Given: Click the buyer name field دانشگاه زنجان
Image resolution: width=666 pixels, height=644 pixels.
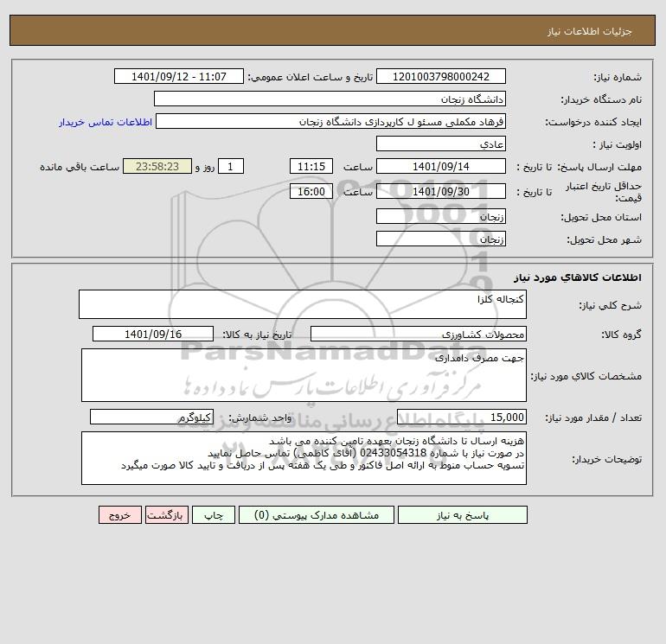Looking at the screenshot, I should coord(330,99).
